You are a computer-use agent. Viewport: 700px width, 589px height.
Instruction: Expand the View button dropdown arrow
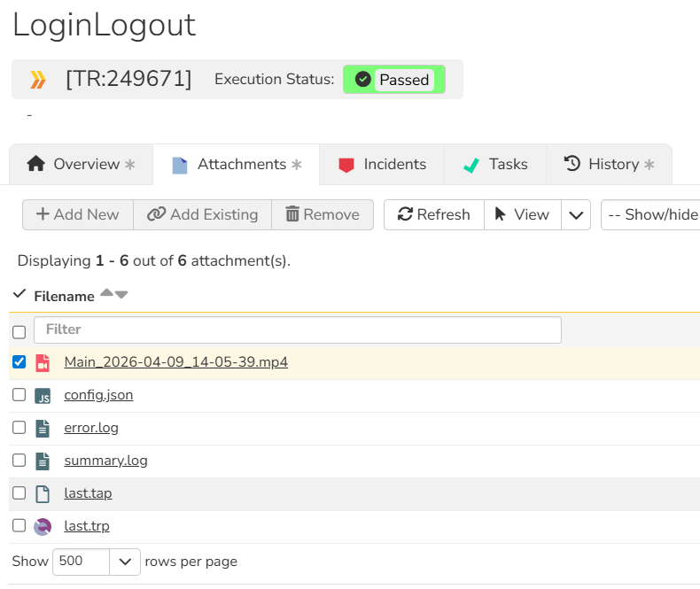click(x=576, y=214)
